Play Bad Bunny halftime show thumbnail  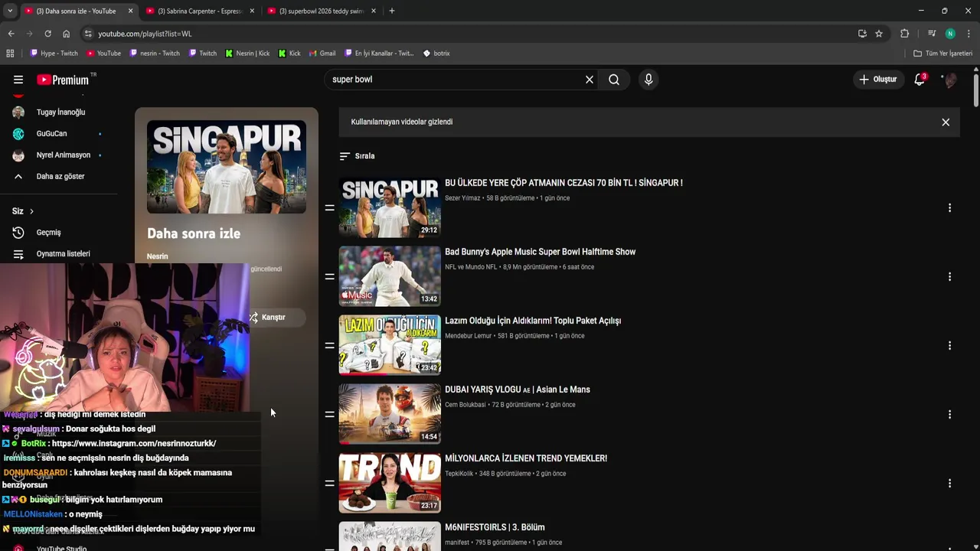tap(390, 276)
